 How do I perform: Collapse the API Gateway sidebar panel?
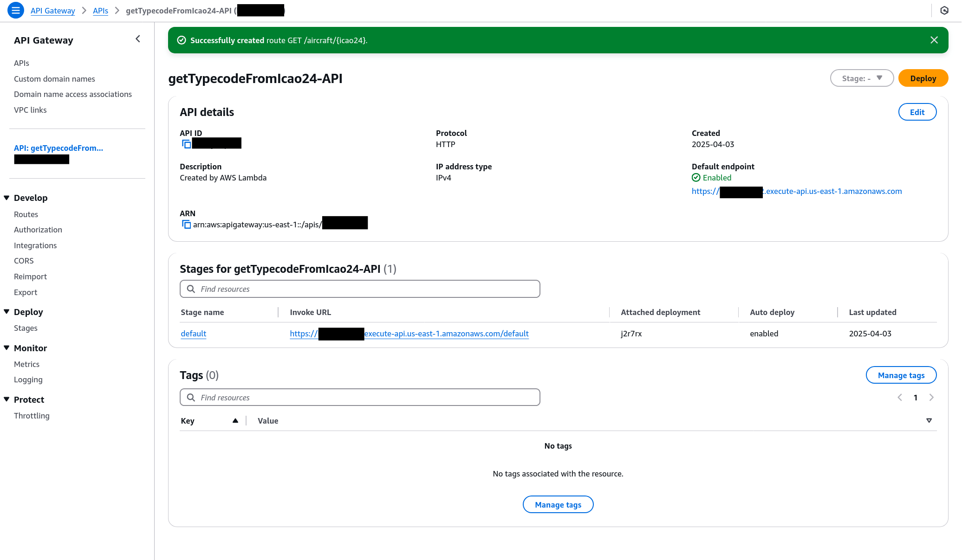137,39
